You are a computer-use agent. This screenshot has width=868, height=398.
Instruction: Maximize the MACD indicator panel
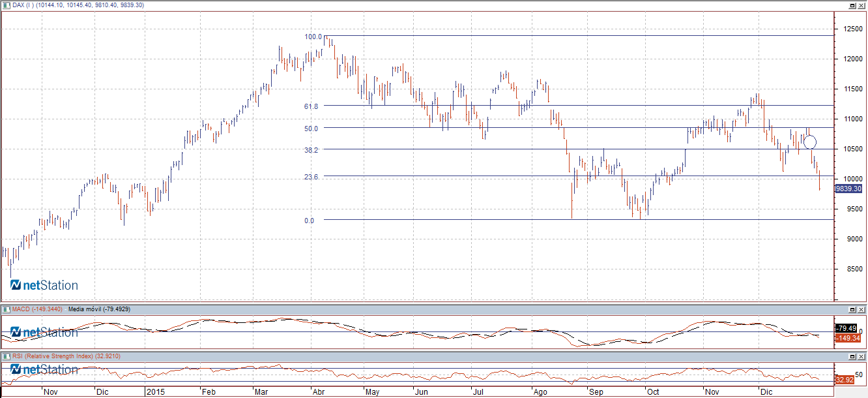tap(852, 309)
